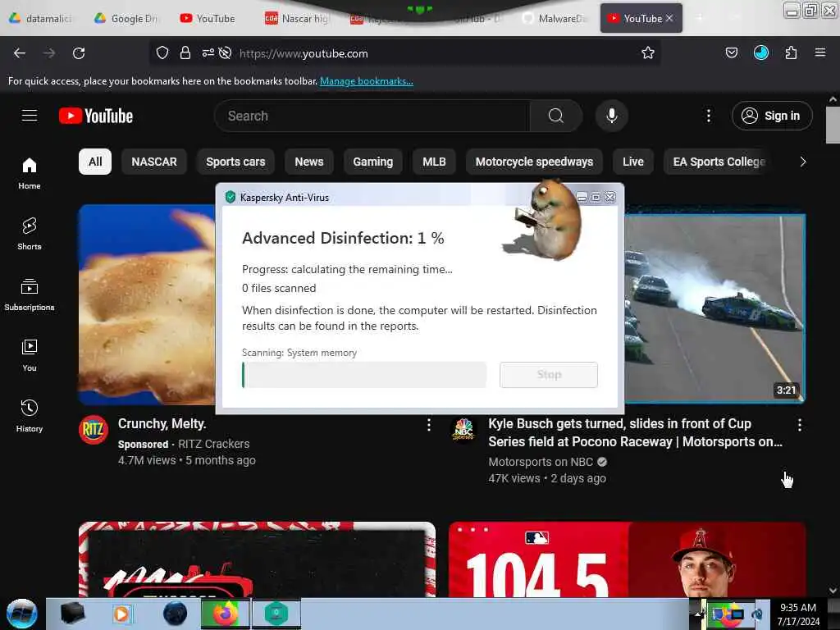Select the MLB filter chip

click(x=434, y=162)
